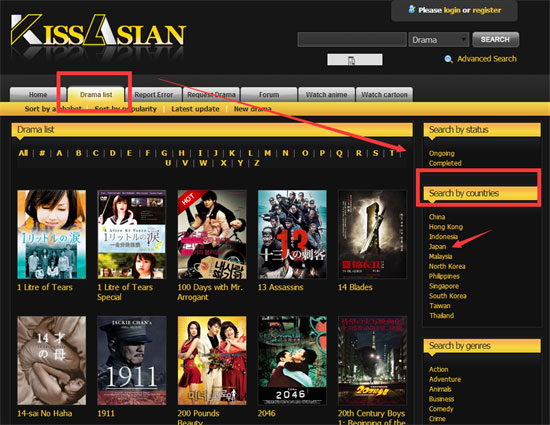Open the Drama category dropdown
Screen dimensions: 550x425
pyautogui.click(x=438, y=40)
